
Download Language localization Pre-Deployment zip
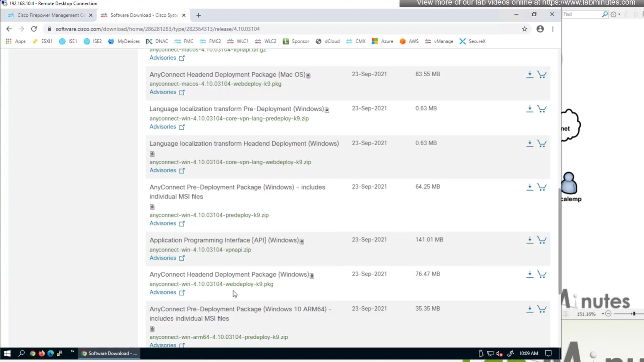point(529,109)
